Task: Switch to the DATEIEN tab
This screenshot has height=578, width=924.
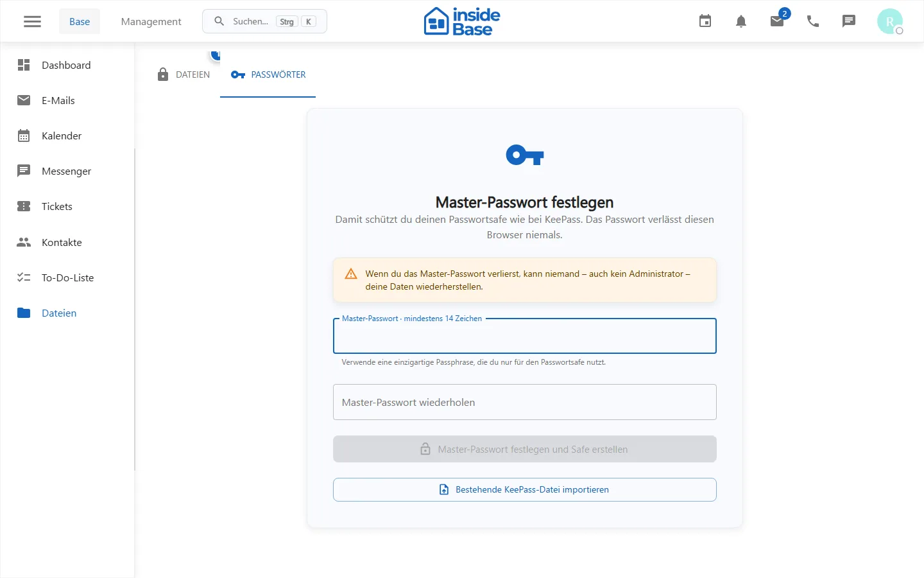Action: [x=183, y=74]
